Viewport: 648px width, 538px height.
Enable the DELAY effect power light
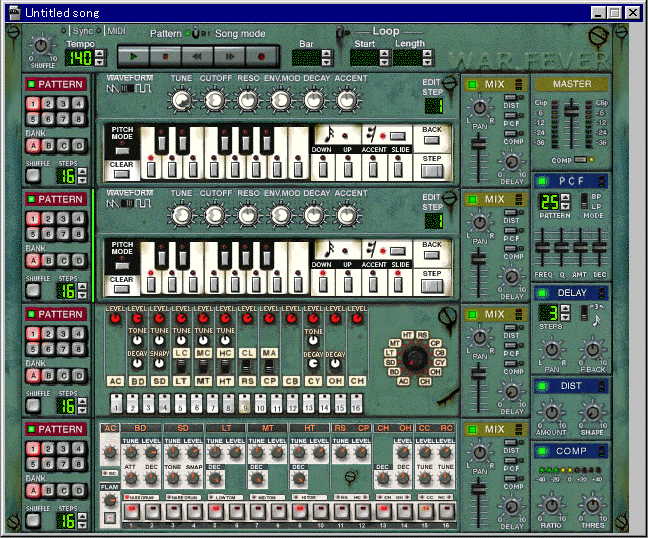tap(542, 293)
